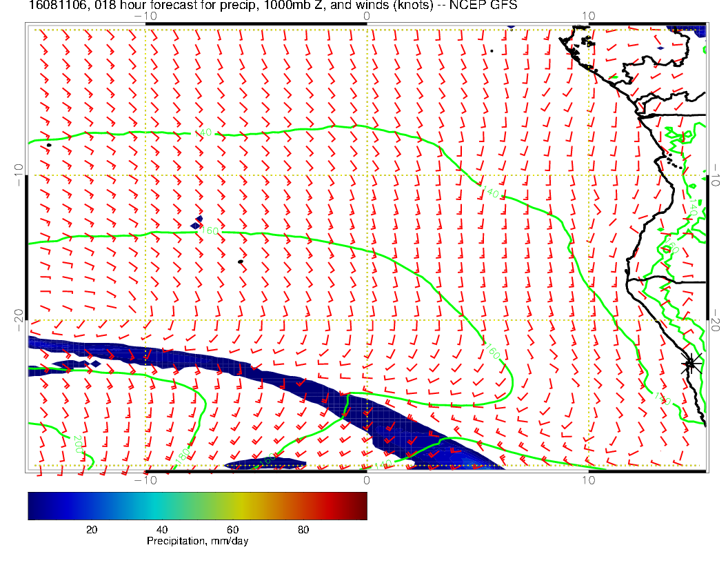Image resolution: width=728 pixels, height=563 pixels.
Task: Click the "40" tick label under the colorbar
Action: (161, 529)
